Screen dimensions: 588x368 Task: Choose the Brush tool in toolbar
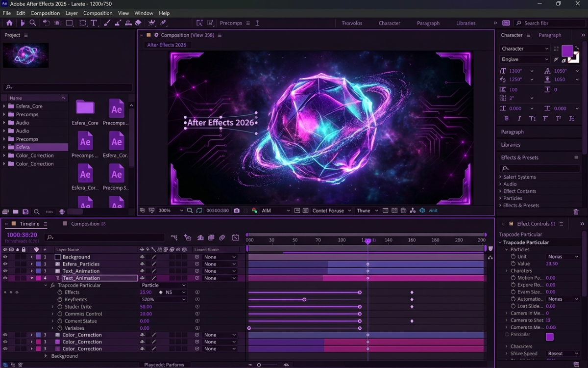click(107, 23)
